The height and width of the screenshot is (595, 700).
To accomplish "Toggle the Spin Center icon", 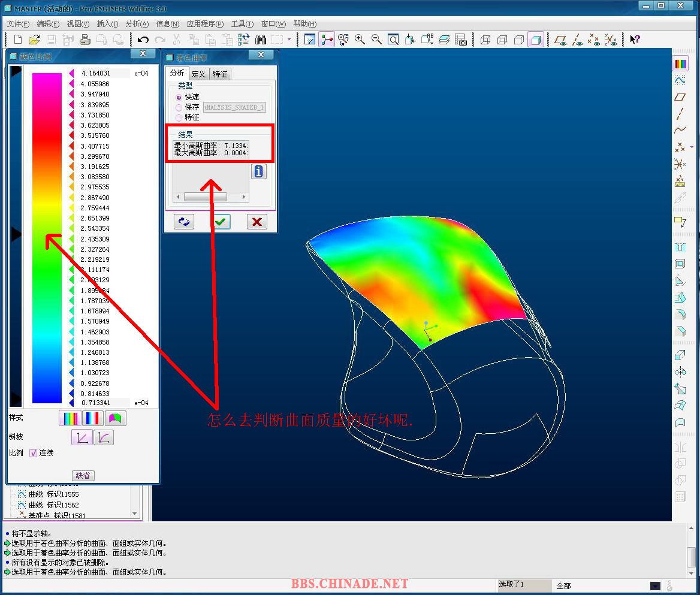I will [327, 40].
